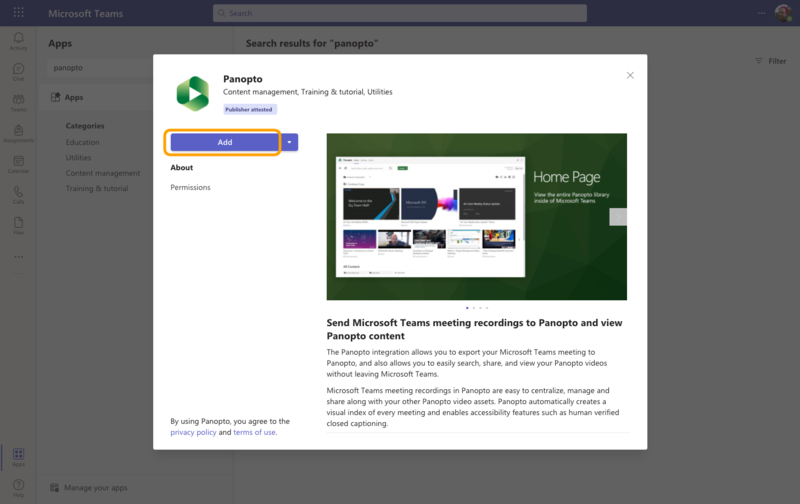Viewport: 800px width, 504px height.
Task: Select the first carousel pagination dot
Action: click(x=467, y=308)
